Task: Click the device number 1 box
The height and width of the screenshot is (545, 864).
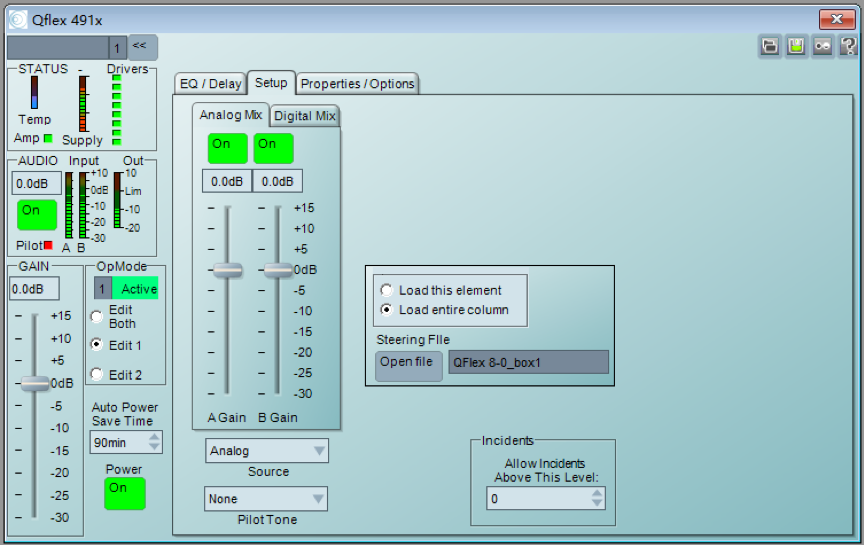Action: pos(118,48)
